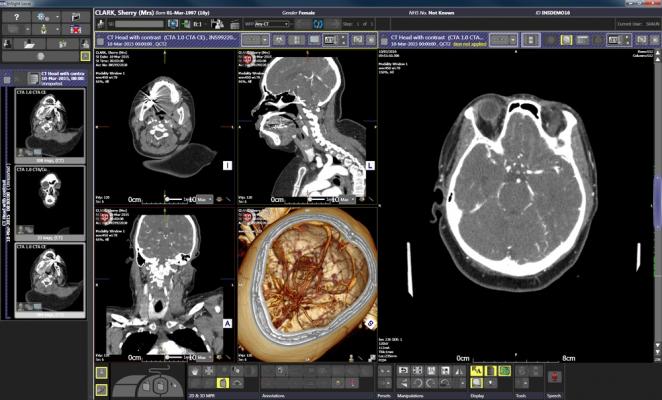The image size is (662, 400).
Task: Open the folder icon in top-left panel
Action: coord(32,45)
